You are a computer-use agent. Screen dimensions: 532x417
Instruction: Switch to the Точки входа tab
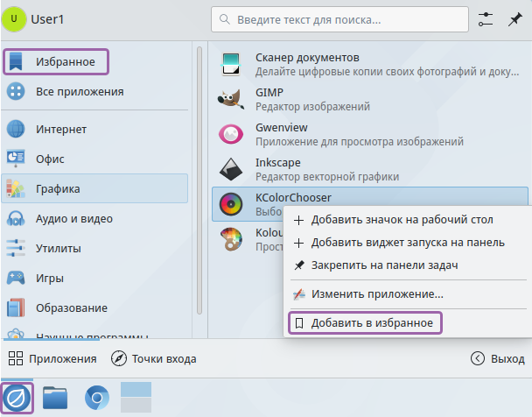(154, 358)
